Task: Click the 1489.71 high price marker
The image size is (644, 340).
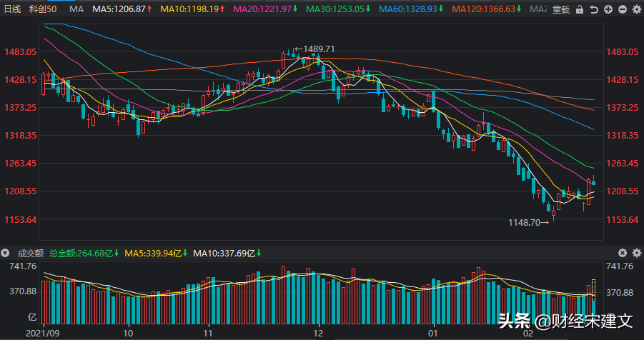Action: tap(318, 49)
